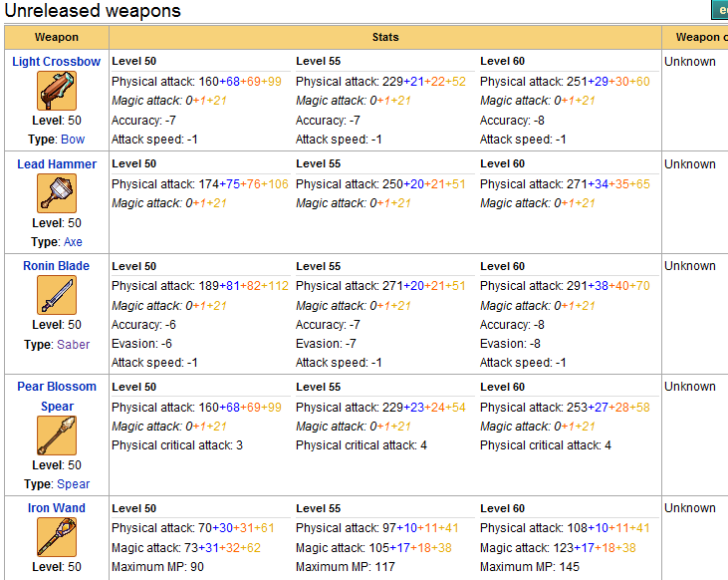
Task: Open the Light Crossbow link
Action: (57, 62)
